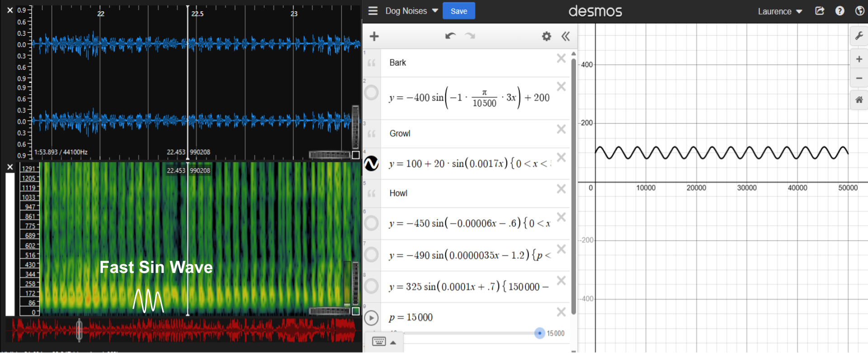Image resolution: width=868 pixels, height=353 pixels.
Task: Click the Bark note text
Action: pyautogui.click(x=398, y=62)
